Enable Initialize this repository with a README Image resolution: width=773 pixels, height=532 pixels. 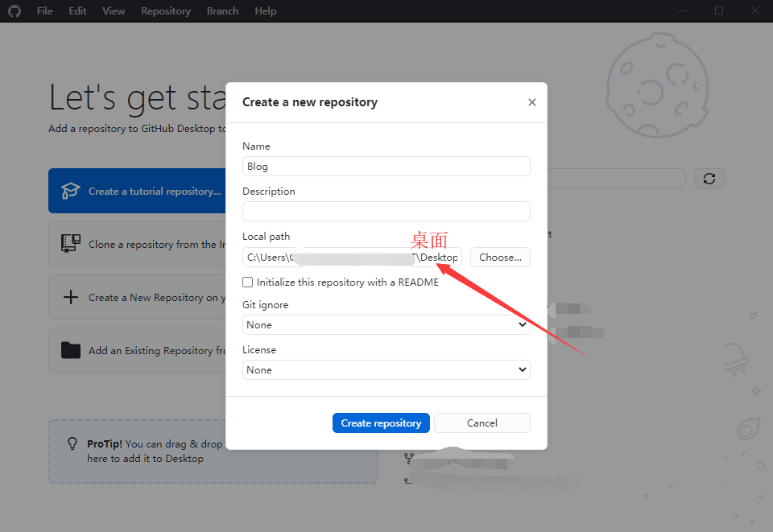point(248,282)
